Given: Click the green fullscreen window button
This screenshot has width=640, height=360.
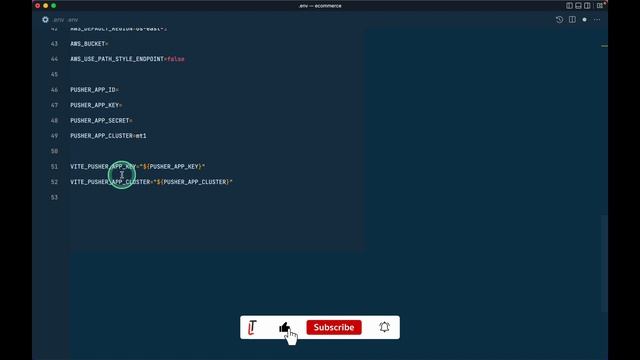Looking at the screenshot, I should coord(53,6).
